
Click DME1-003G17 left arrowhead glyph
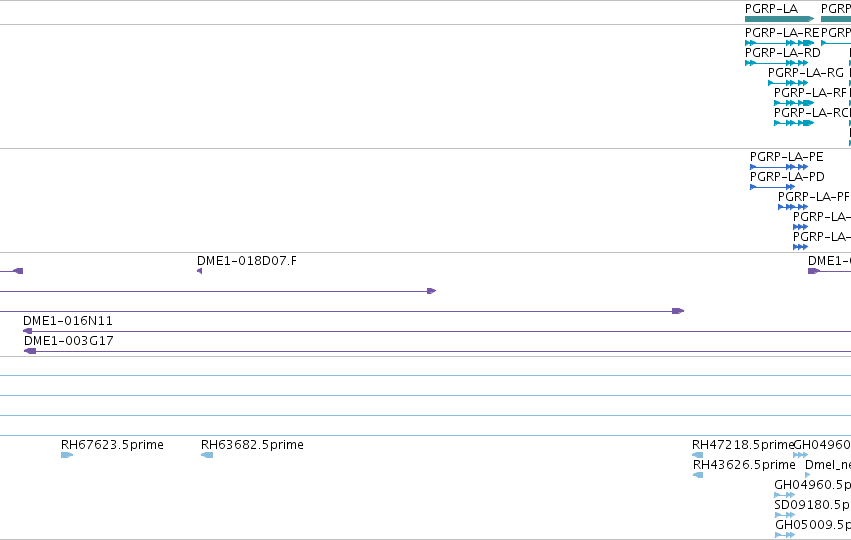click(x=30, y=351)
